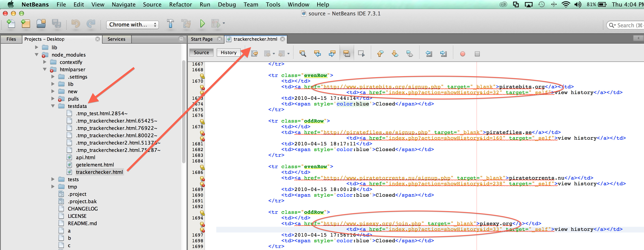Screen dimensions: 644x250
Task: Click the editor Forward navigation icon
Action: [x=282, y=54]
